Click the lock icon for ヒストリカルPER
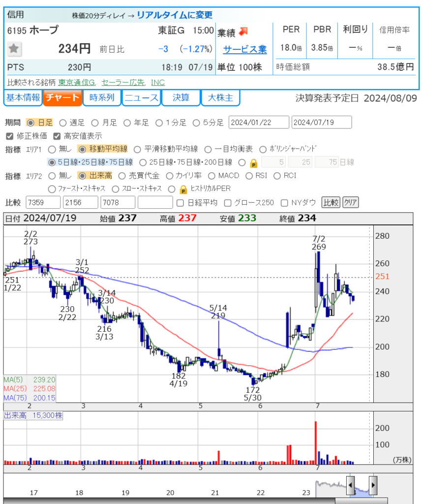The image size is (421, 504). coord(183,189)
